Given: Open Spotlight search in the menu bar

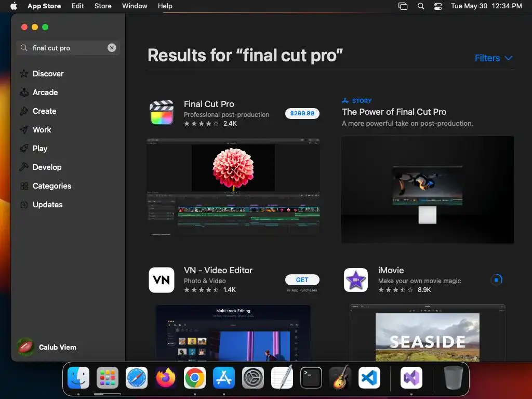Looking at the screenshot, I should [421, 6].
